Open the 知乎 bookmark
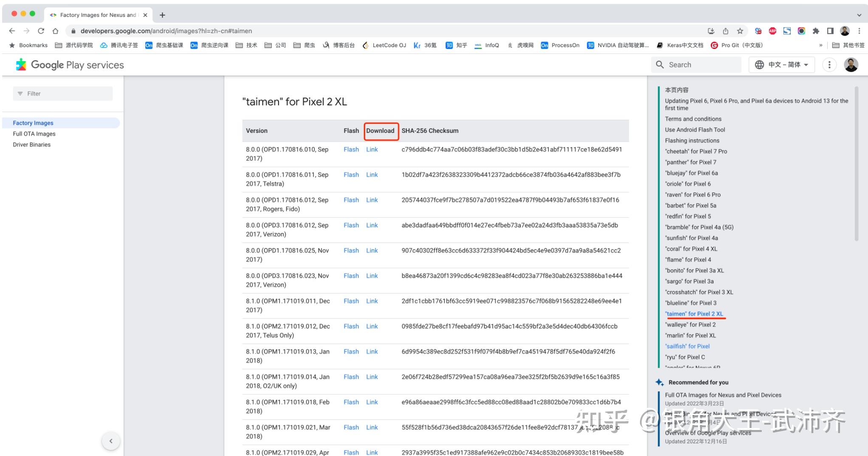 click(457, 45)
